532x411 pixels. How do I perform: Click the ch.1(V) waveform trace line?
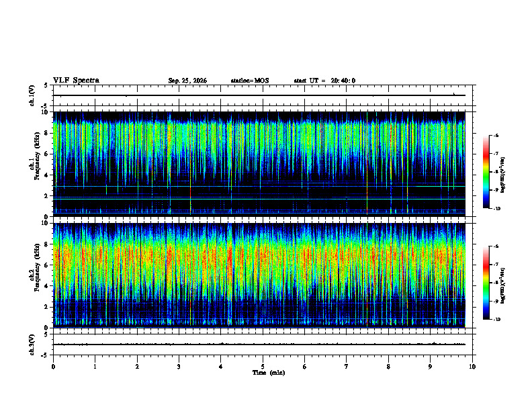click(259, 95)
